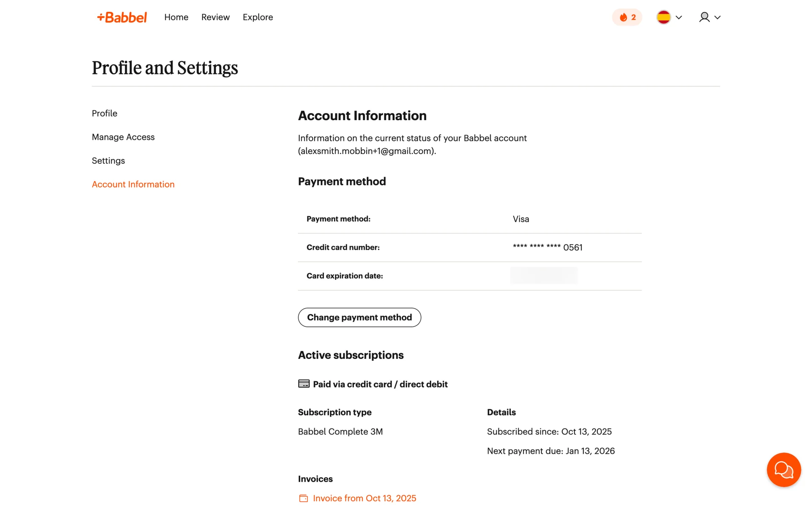
Task: Open the Explore page
Action: tap(258, 17)
